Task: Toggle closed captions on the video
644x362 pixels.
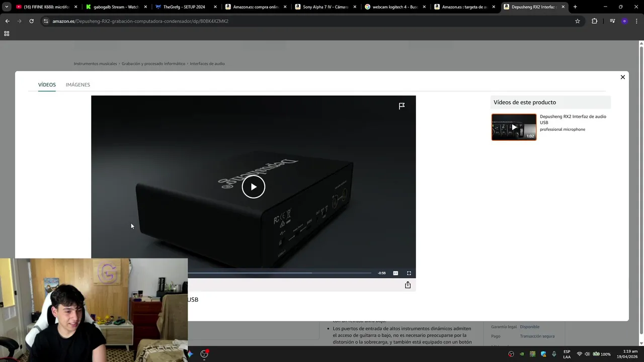Action: 395,273
